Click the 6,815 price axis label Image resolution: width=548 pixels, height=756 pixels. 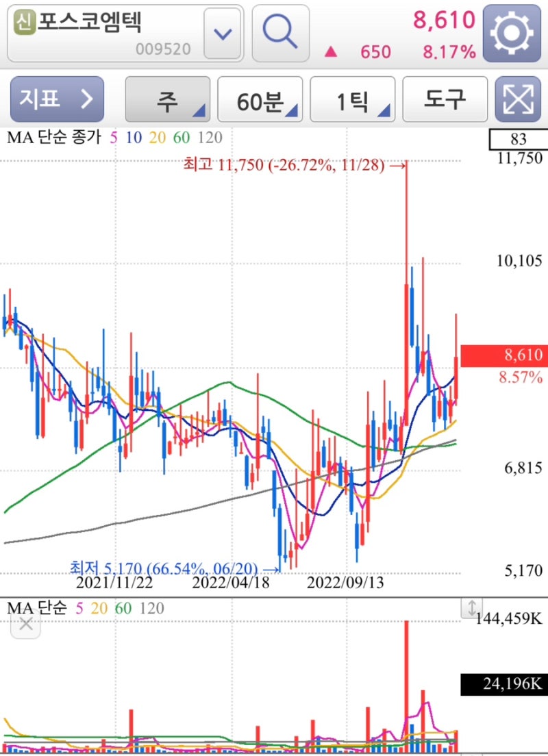click(x=523, y=468)
